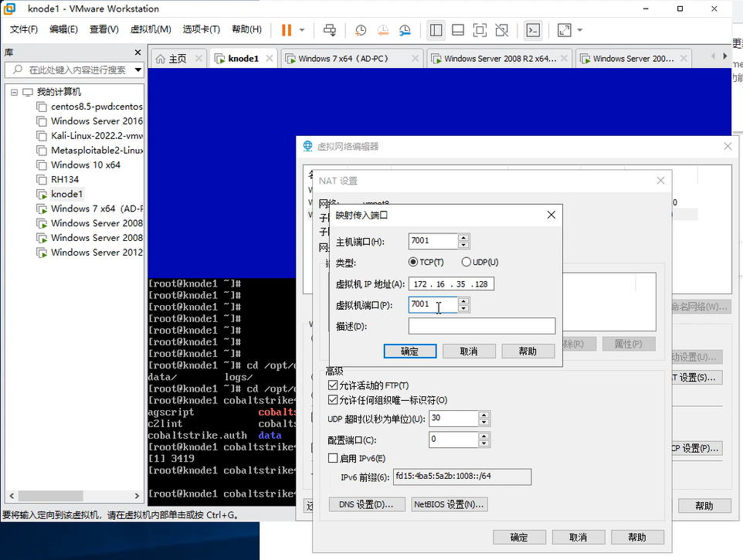Click the take snapshot clock icon
743x560 pixels.
pyautogui.click(x=361, y=30)
